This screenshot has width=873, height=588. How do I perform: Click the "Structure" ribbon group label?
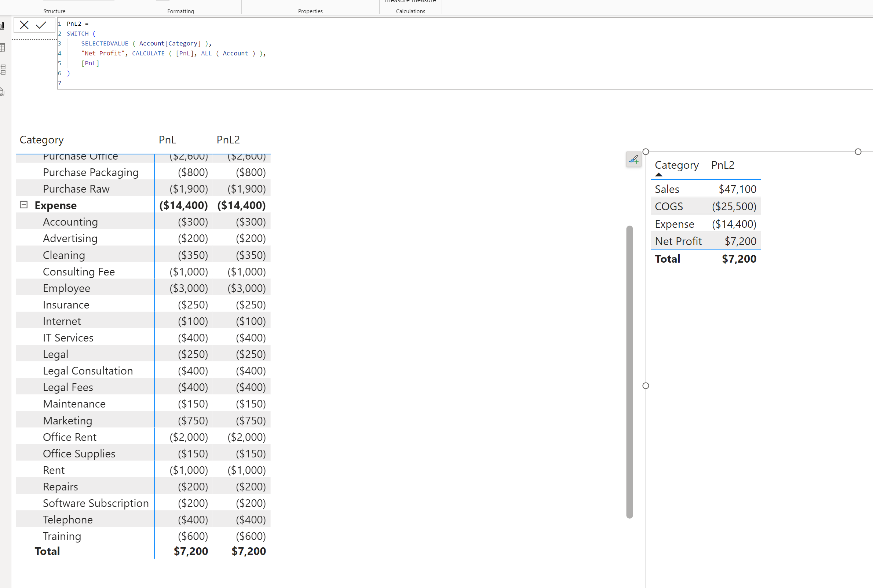click(54, 11)
